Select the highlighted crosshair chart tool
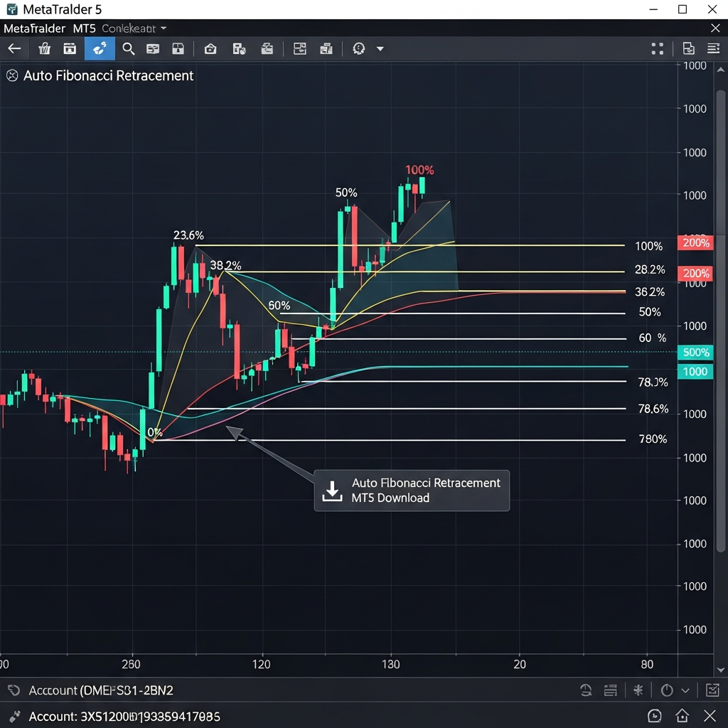 click(x=99, y=48)
